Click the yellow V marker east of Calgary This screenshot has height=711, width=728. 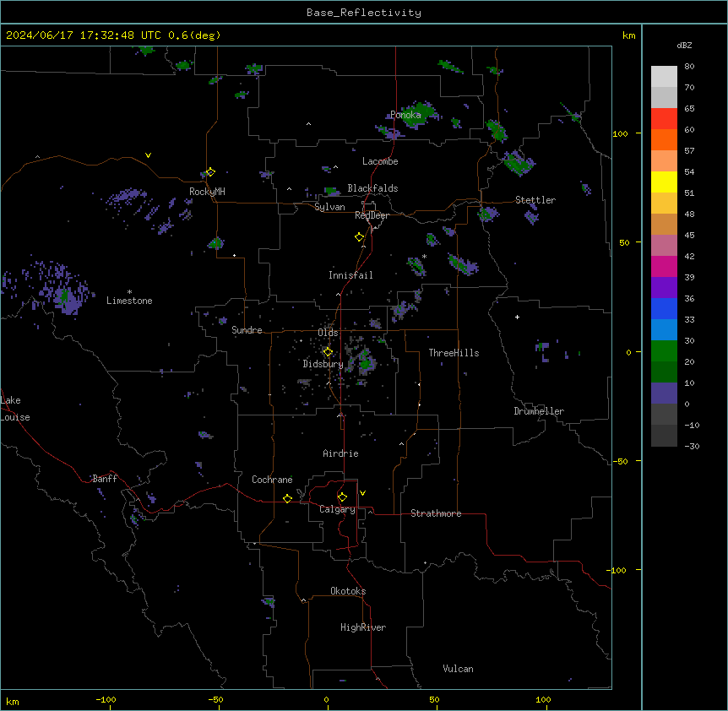362,493
